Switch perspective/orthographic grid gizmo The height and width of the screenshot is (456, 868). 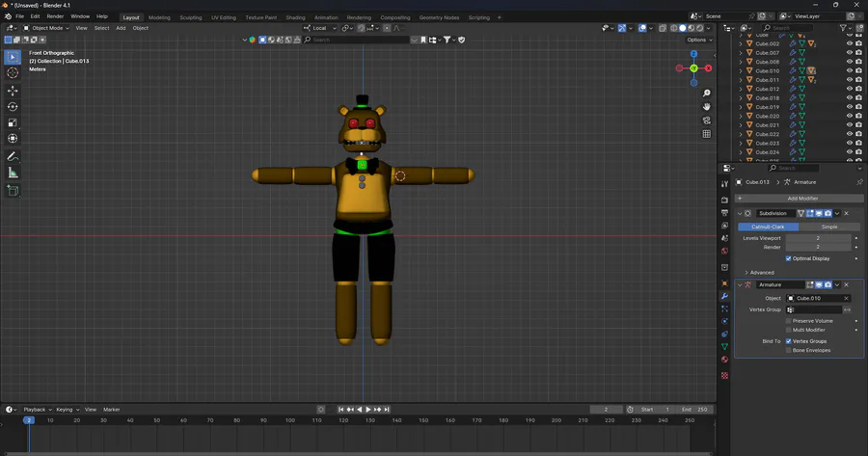pos(706,134)
